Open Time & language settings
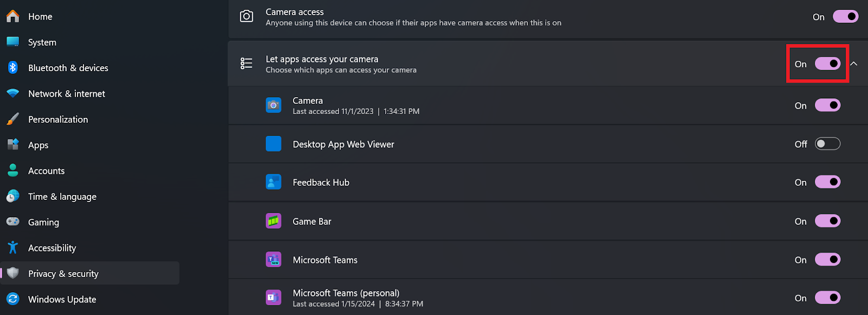Viewport: 868px width, 315px height. (x=62, y=197)
